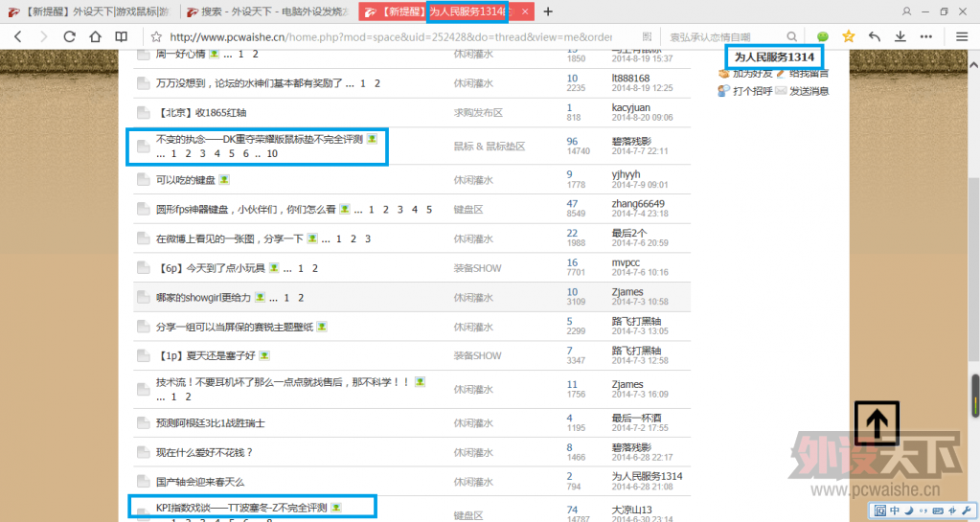Viewport: 980px width, 522px height.
Task: Click IME 中 language indicator in tray
Action: pyautogui.click(x=895, y=511)
